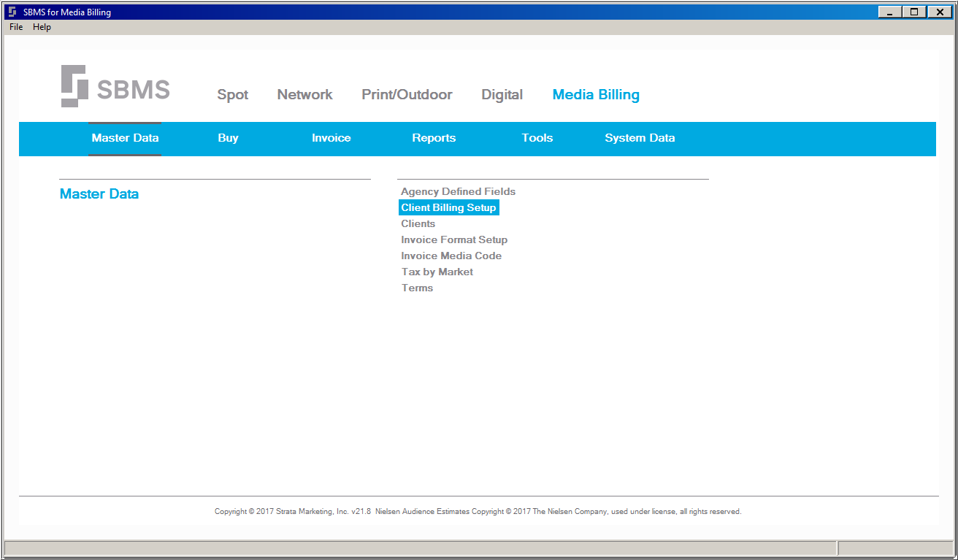Open the Buy tab

[228, 138]
